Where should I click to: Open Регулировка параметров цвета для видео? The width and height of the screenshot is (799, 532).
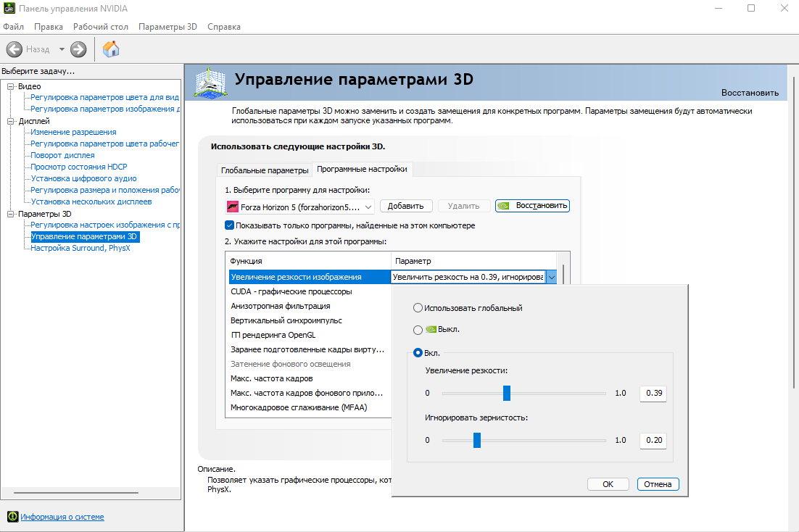[x=104, y=97]
